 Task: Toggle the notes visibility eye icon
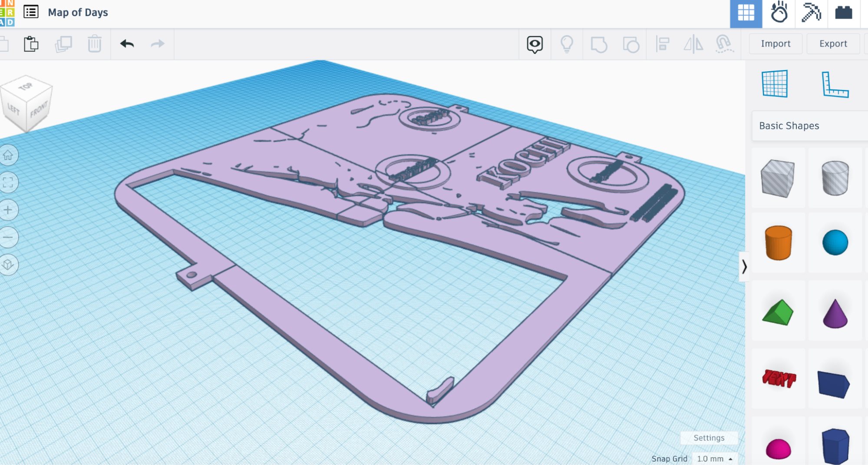pos(535,44)
